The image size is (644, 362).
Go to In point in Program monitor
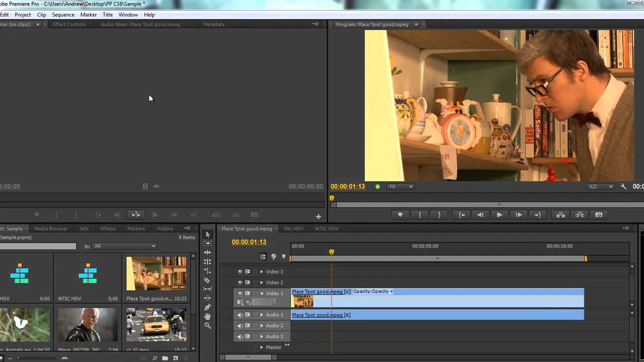click(x=461, y=215)
